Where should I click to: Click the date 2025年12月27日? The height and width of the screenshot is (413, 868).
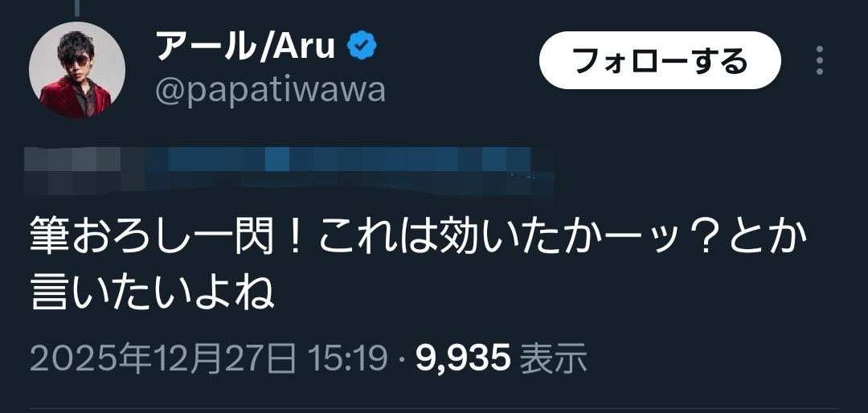click(x=162, y=358)
